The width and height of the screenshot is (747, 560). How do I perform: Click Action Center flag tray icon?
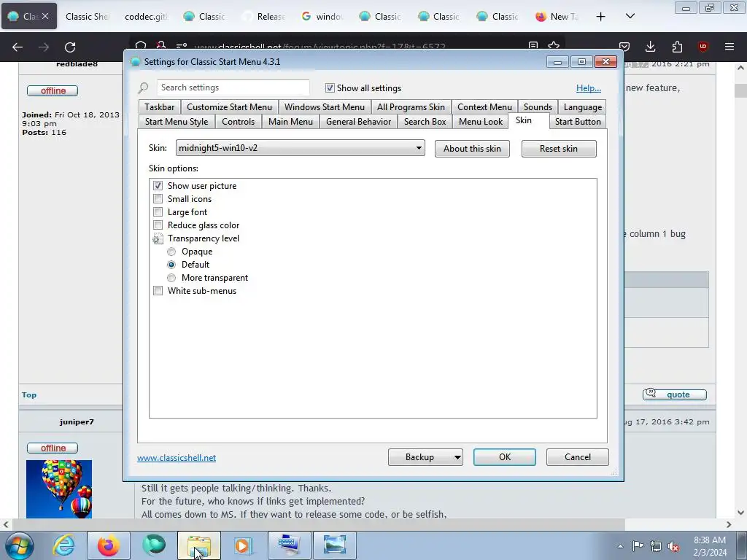click(638, 546)
